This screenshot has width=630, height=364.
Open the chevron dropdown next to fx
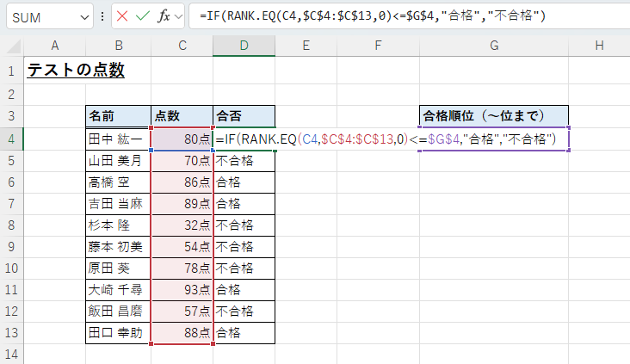pos(178,16)
